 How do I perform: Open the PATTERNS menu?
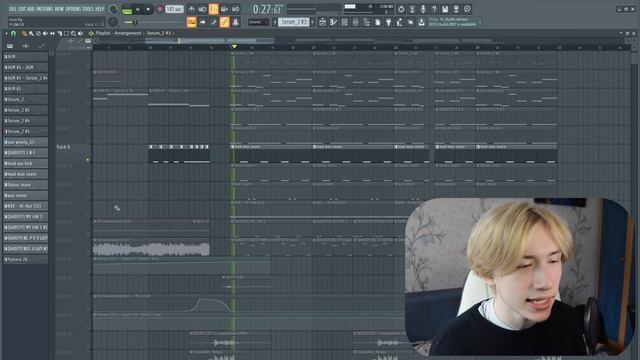44,9
